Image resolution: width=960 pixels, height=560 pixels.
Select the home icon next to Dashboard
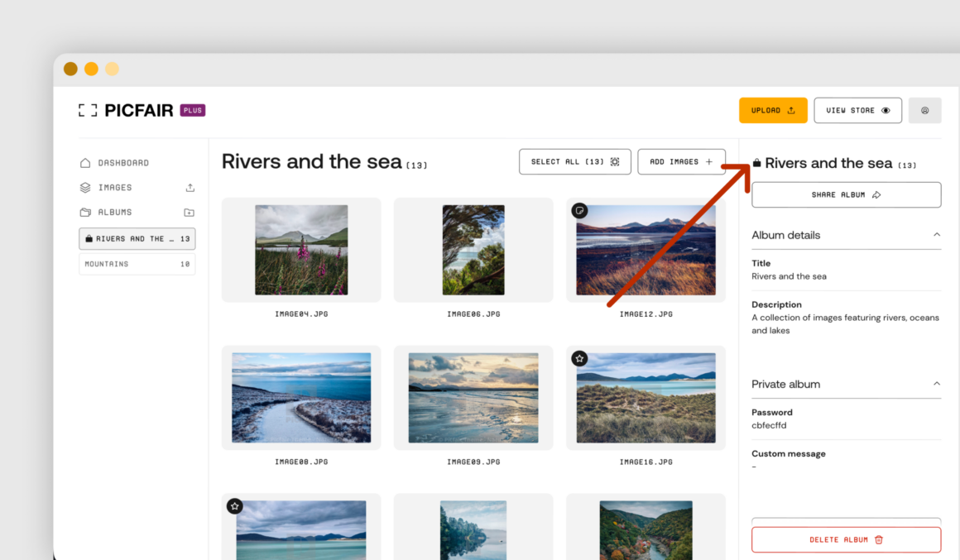tap(87, 162)
